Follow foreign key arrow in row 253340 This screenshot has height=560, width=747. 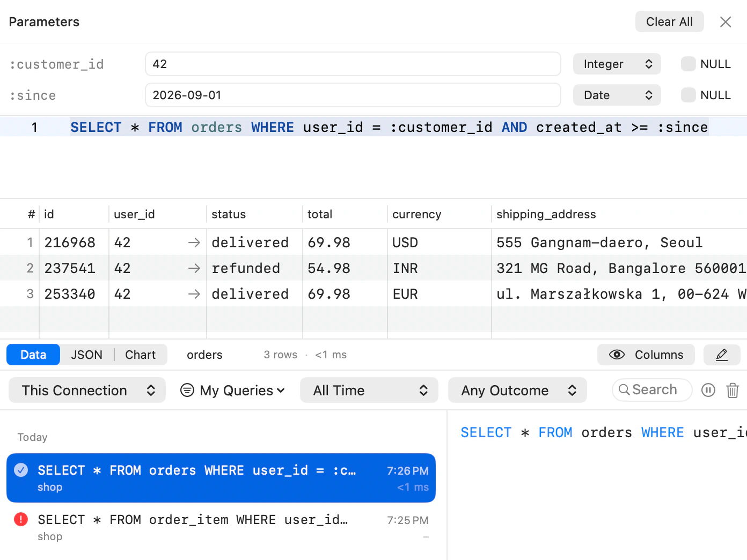(x=194, y=294)
